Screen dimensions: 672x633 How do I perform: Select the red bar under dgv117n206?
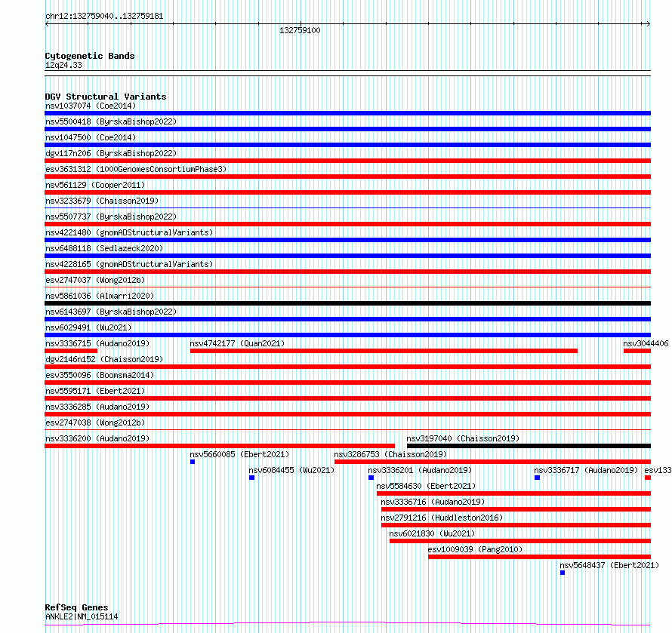click(347, 161)
